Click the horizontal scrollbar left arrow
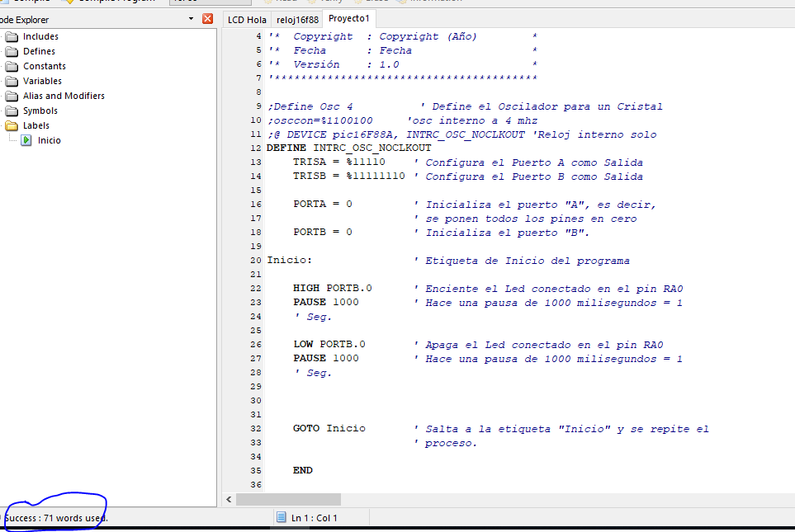The image size is (795, 532). tap(230, 500)
